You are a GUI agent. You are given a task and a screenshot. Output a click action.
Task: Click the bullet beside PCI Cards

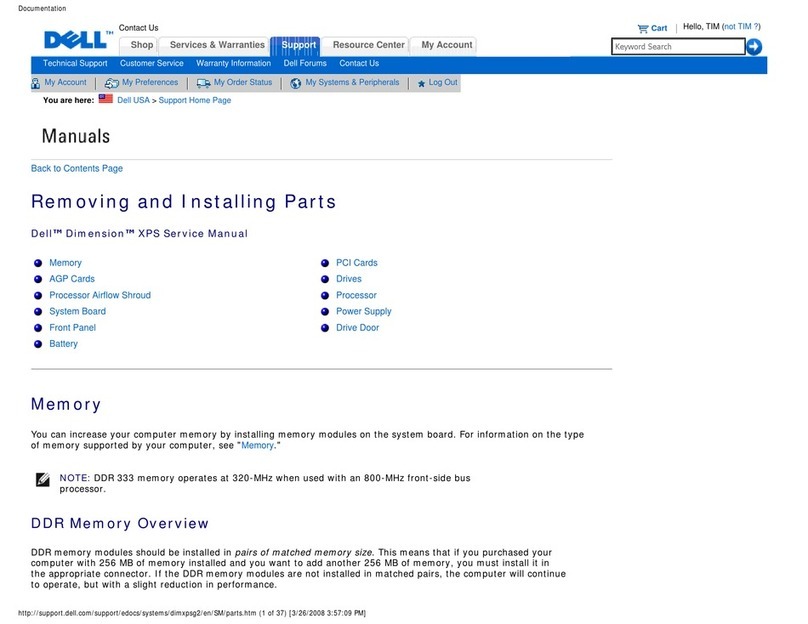(325, 263)
